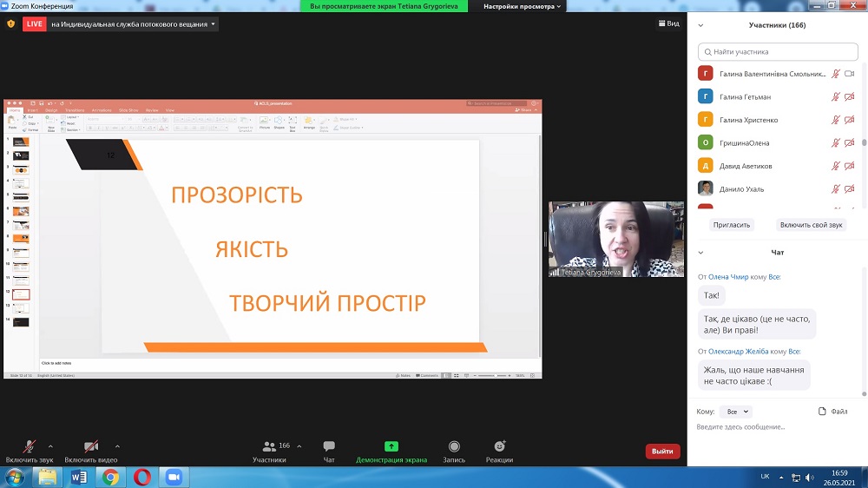Open the Реакции reactions icon
The image size is (868, 488).
tap(499, 446)
